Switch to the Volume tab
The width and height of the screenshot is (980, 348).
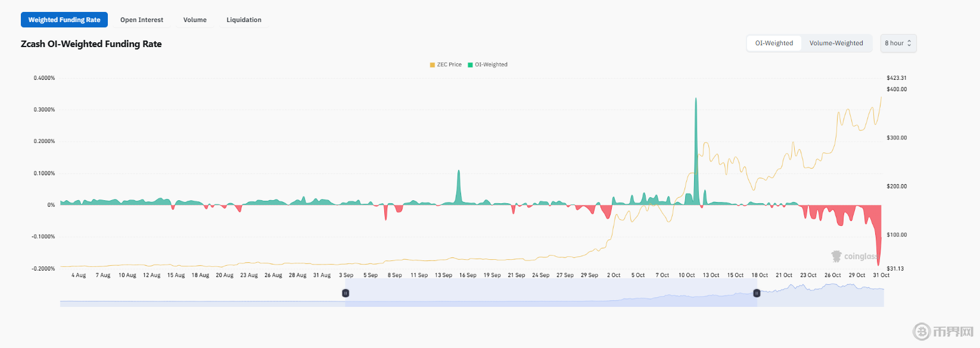point(195,20)
